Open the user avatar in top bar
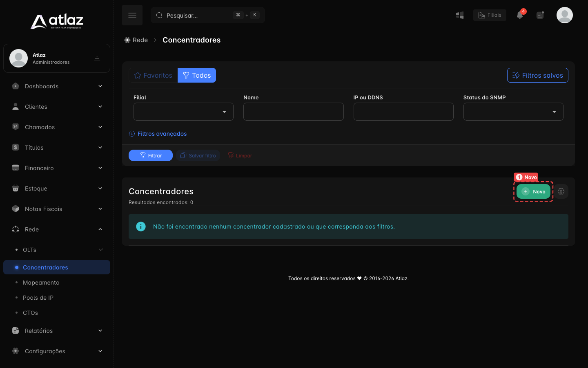 tap(565, 15)
